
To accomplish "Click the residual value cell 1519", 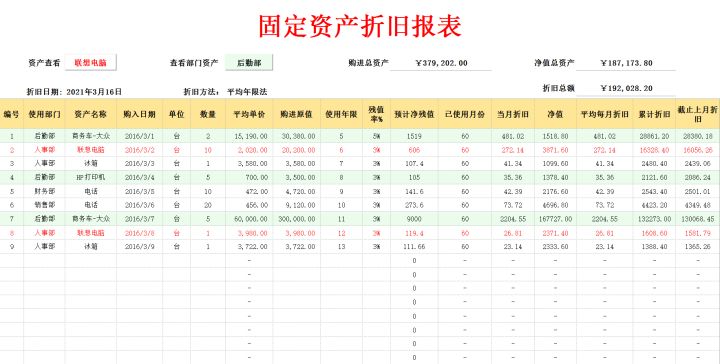I will pos(414,136).
